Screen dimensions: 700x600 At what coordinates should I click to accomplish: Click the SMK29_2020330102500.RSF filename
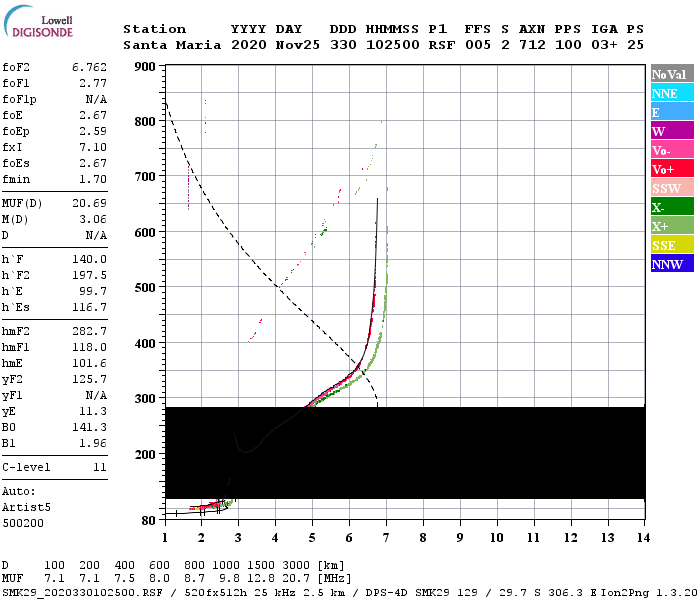point(83,593)
